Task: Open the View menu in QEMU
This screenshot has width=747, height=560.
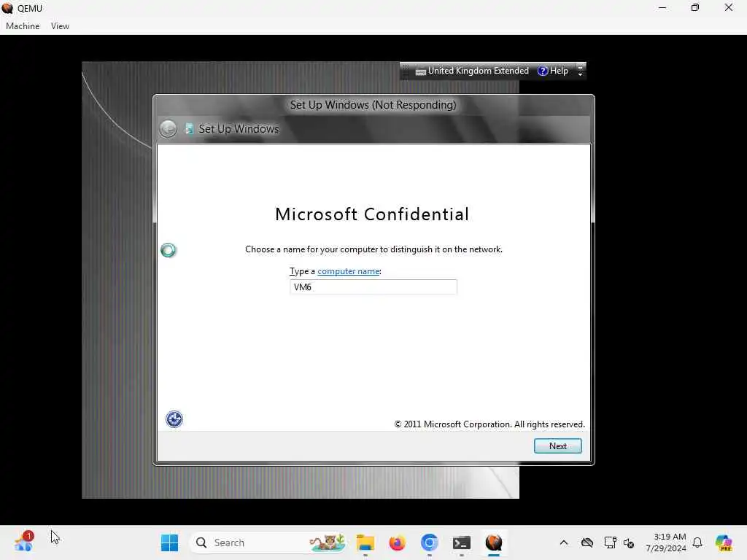Action: (x=60, y=26)
